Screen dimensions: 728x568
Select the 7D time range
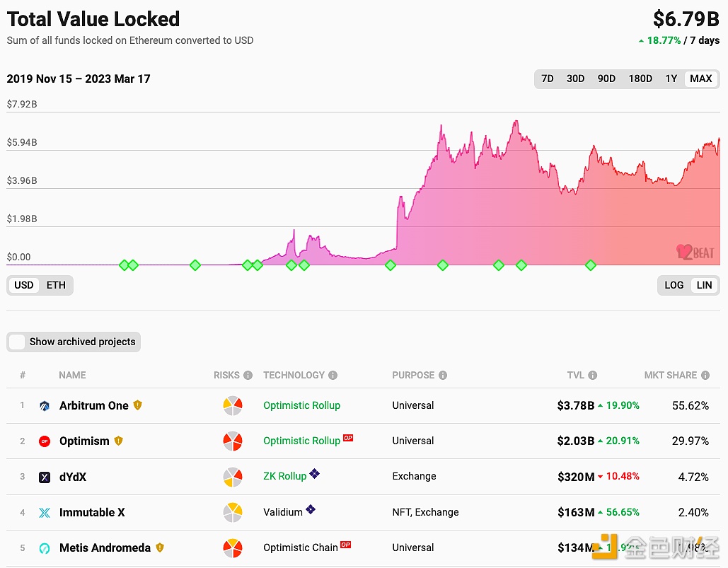547,79
